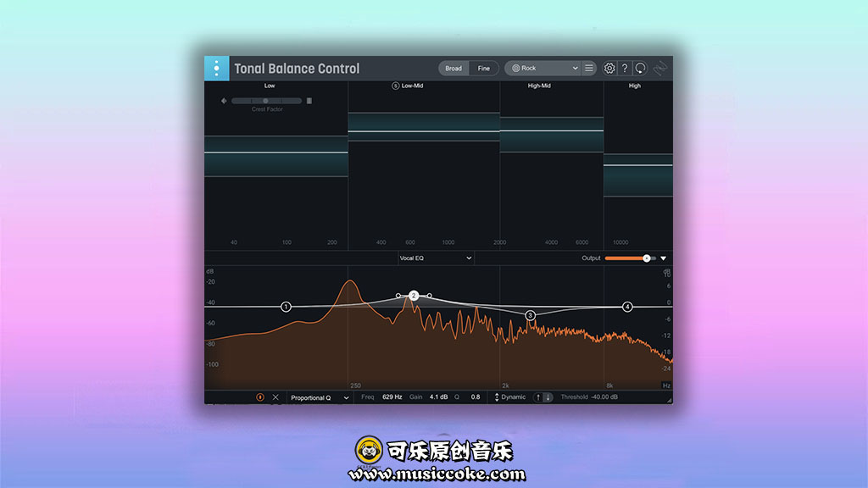Click left Q handle of node 2

pyautogui.click(x=398, y=296)
